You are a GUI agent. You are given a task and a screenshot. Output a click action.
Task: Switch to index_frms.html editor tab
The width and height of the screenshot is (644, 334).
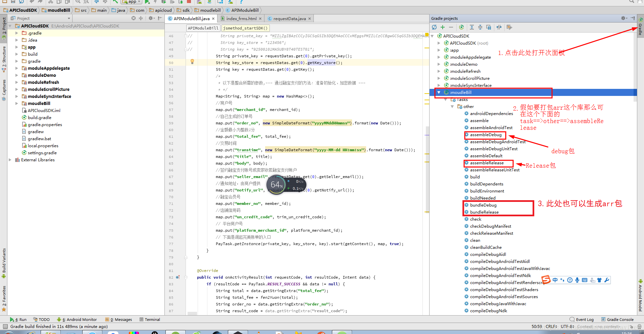click(x=241, y=19)
